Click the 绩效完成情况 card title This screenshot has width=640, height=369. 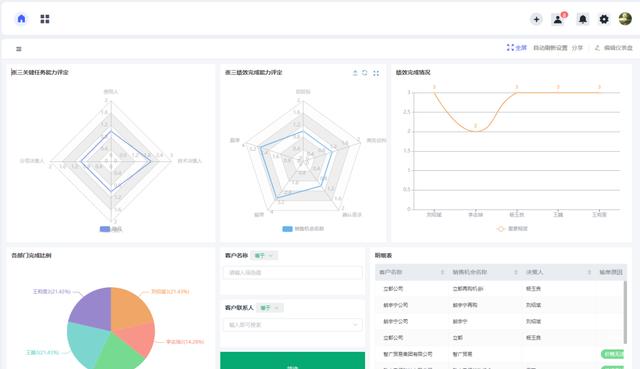click(x=413, y=72)
